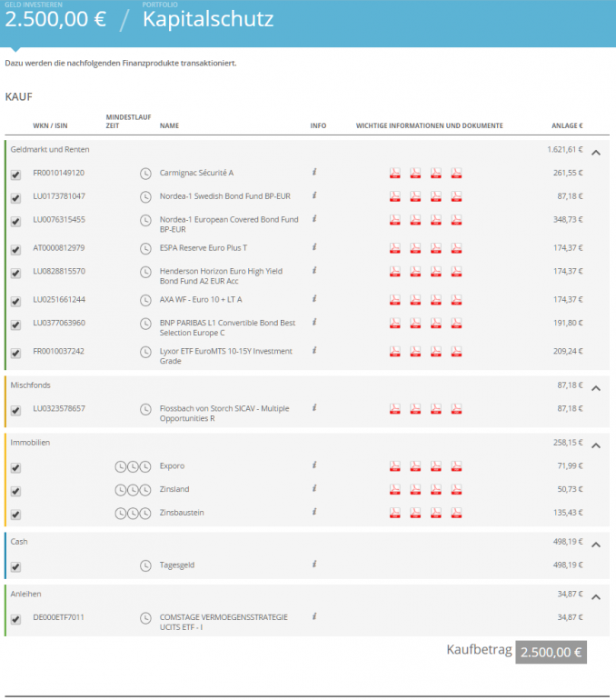Image resolution: width=616 pixels, height=700 pixels.
Task: Collapse the Mischfonds section
Action: (596, 388)
